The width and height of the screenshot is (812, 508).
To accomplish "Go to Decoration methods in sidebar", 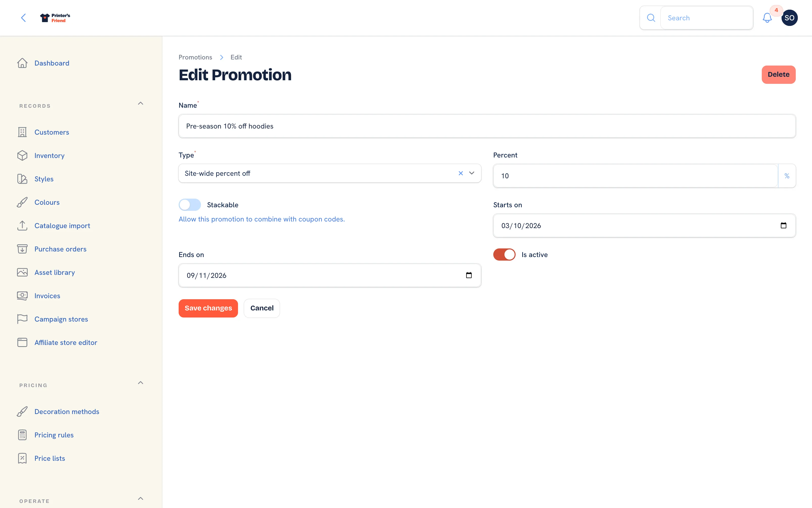I will click(x=67, y=411).
